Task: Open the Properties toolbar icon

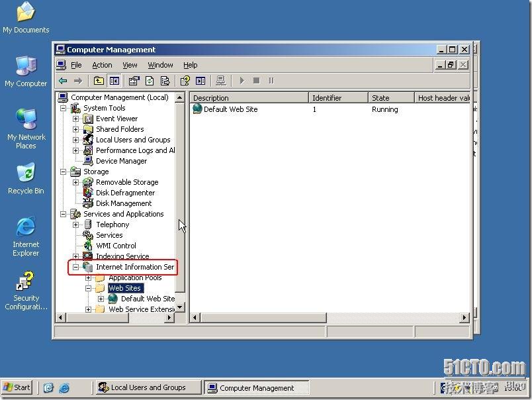Action: [x=134, y=81]
